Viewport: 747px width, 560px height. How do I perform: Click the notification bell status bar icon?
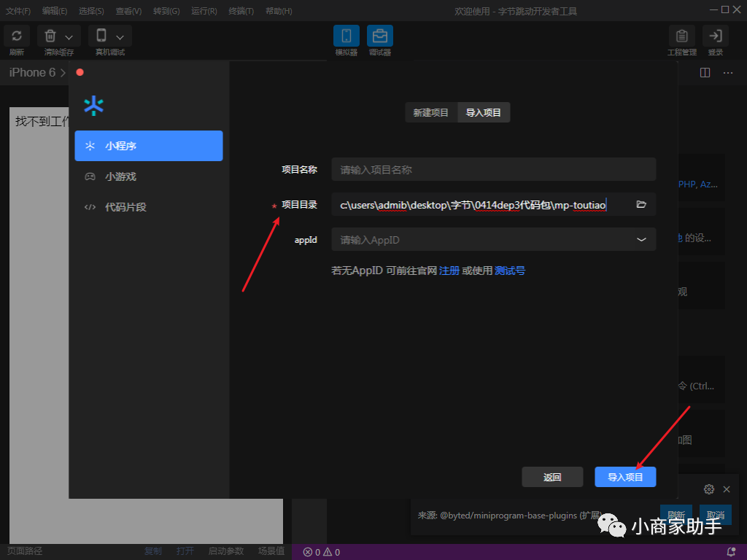tap(731, 552)
